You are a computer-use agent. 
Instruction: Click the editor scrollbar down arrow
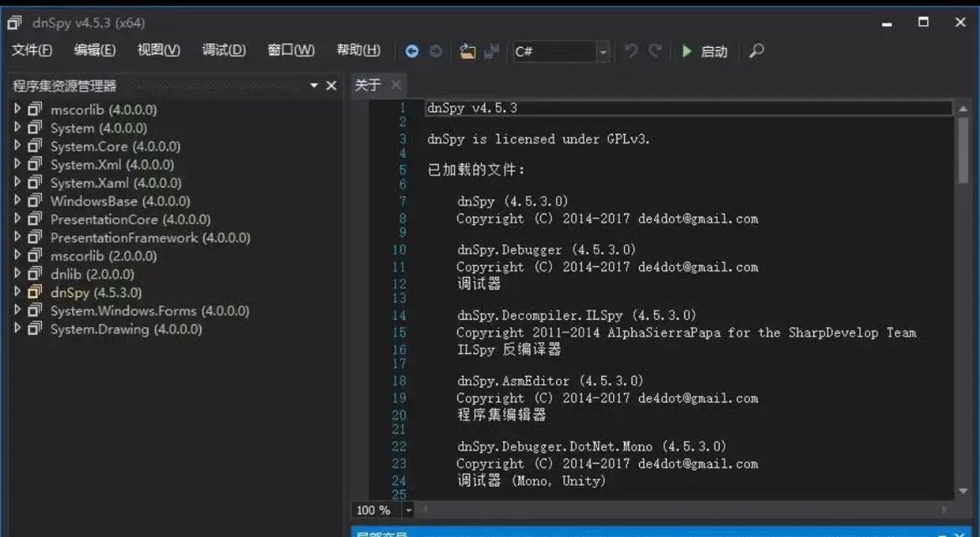click(963, 492)
